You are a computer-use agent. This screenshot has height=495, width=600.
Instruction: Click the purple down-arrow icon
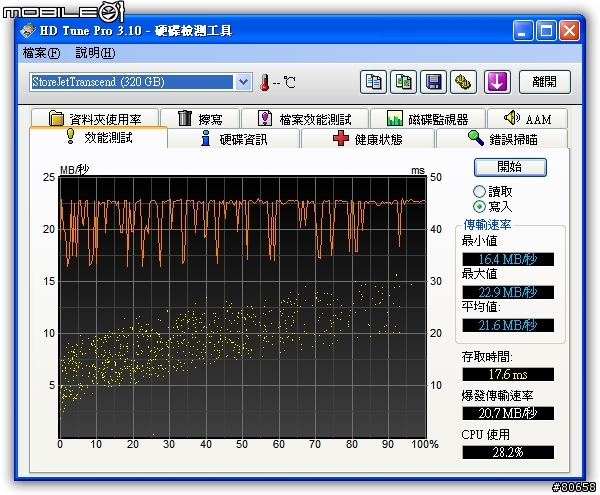click(x=497, y=82)
